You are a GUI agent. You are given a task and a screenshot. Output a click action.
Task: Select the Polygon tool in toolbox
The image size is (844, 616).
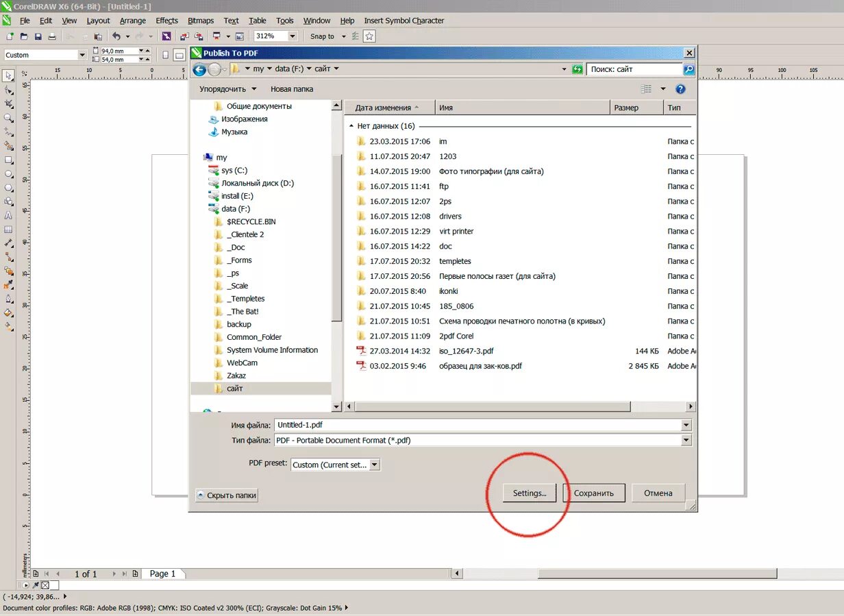tap(8, 188)
